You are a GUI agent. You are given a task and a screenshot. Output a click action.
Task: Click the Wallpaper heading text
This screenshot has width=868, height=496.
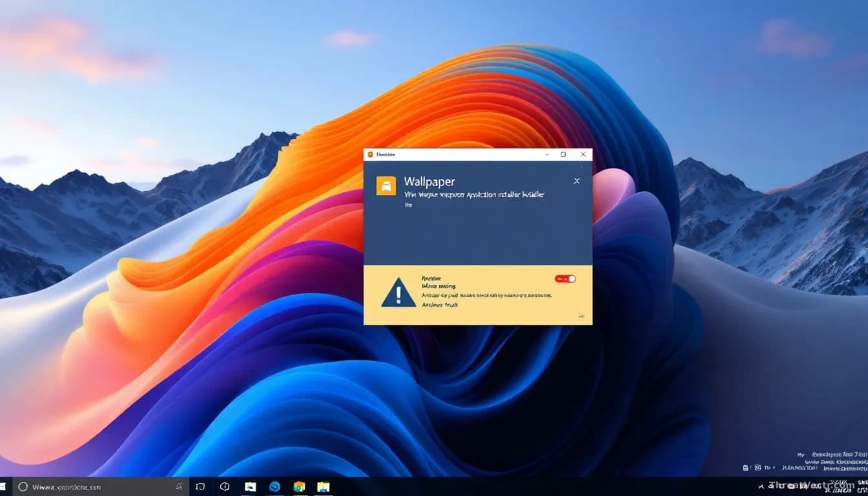(x=429, y=181)
